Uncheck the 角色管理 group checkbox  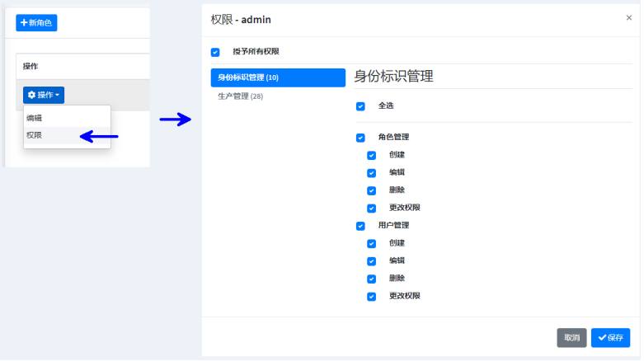[360, 138]
